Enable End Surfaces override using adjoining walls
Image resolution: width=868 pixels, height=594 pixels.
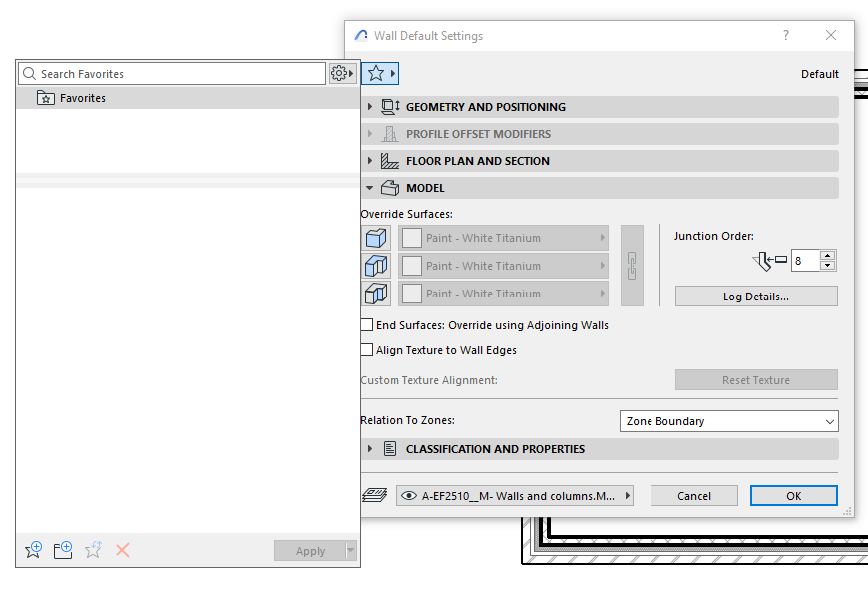367,325
